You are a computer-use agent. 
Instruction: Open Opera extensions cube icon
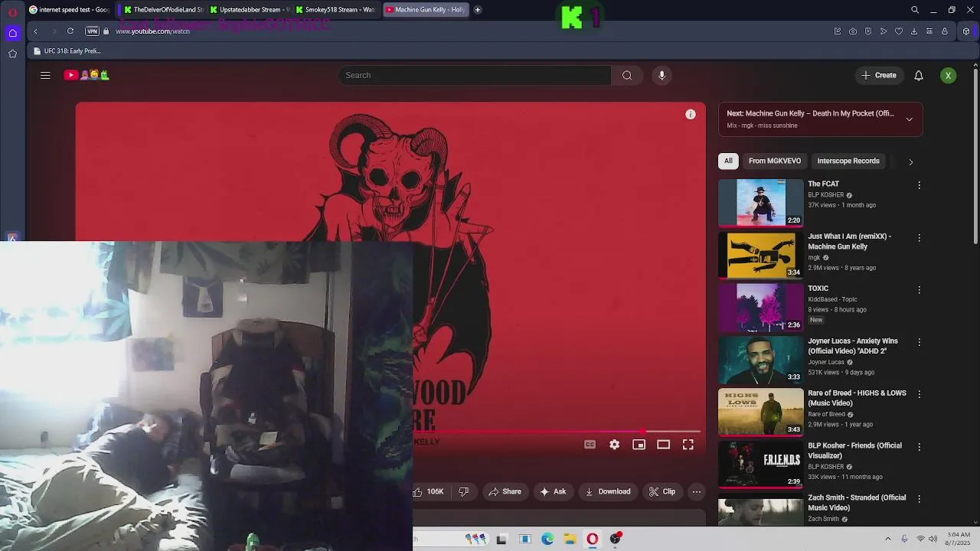click(x=966, y=31)
